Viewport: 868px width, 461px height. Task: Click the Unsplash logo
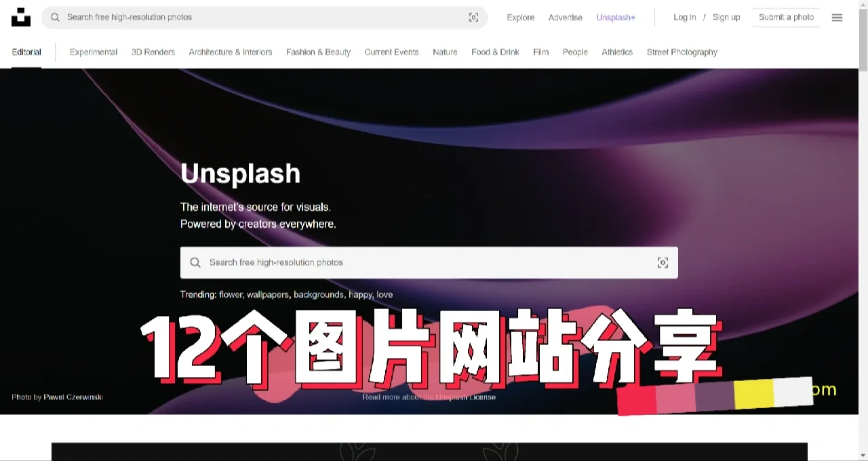(21, 17)
